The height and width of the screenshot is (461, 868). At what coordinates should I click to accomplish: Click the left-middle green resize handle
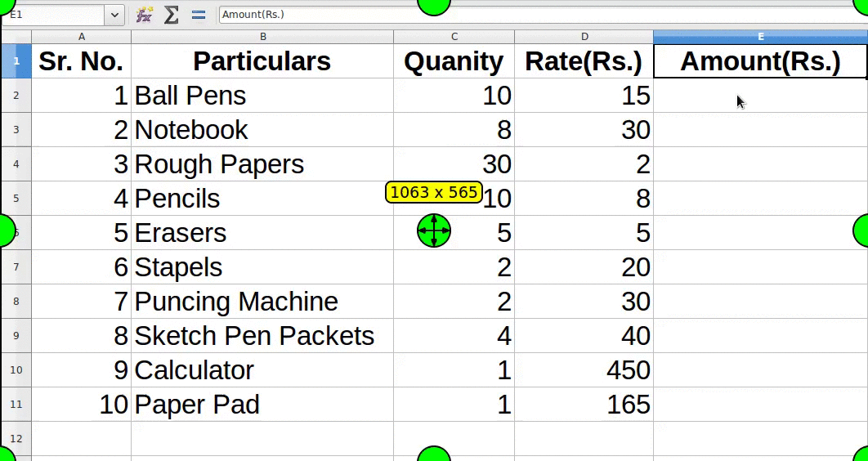tap(4, 230)
